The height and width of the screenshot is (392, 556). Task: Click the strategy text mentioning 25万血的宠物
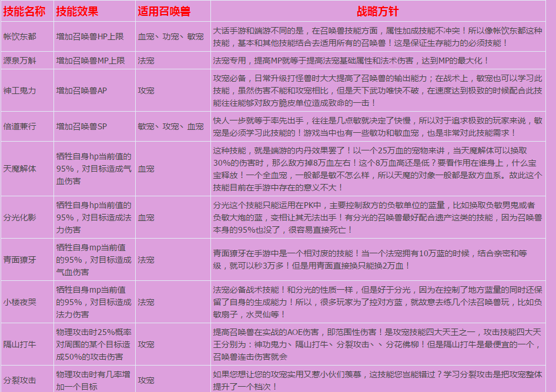pos(378,169)
